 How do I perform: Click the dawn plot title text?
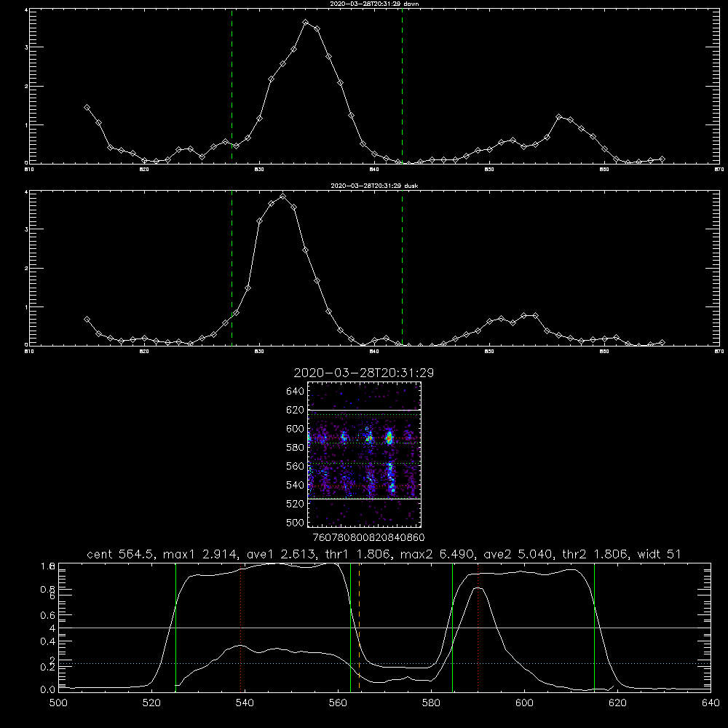[374, 3]
